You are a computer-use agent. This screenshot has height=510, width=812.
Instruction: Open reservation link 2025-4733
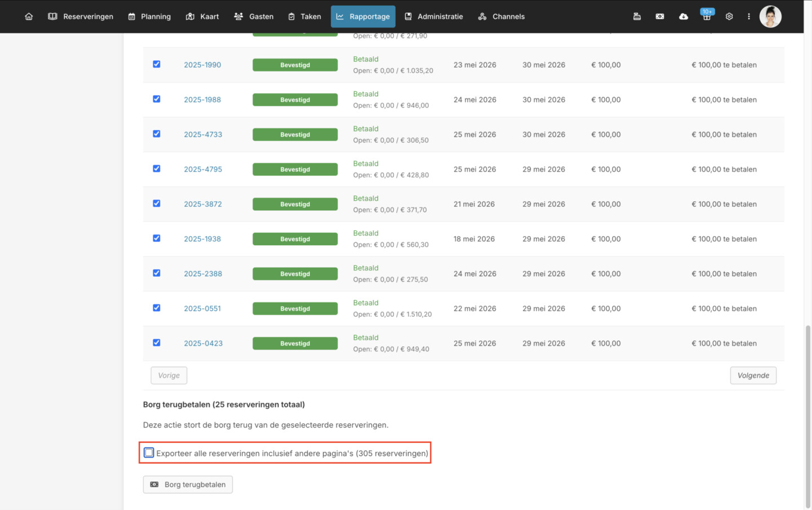(203, 135)
